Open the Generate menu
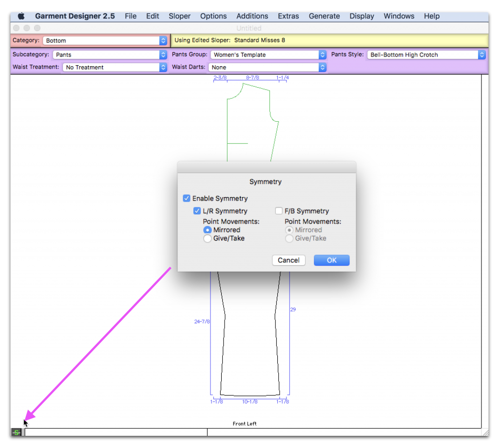This screenshot has height=448, width=499. coord(324,16)
